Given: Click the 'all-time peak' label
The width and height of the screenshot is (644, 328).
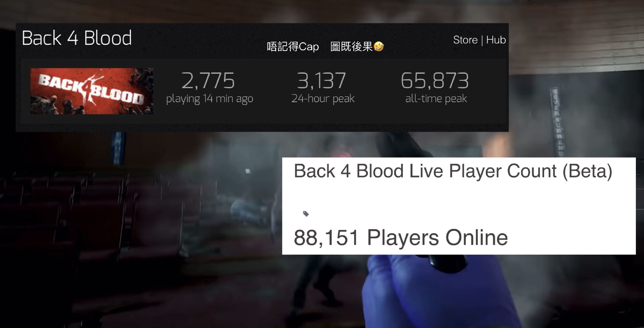Looking at the screenshot, I should click(x=436, y=98).
